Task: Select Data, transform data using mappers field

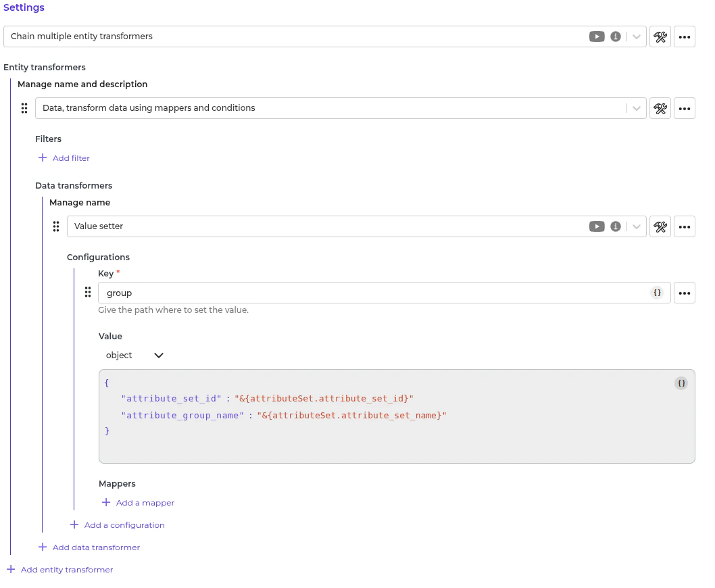Action: pyautogui.click(x=341, y=108)
